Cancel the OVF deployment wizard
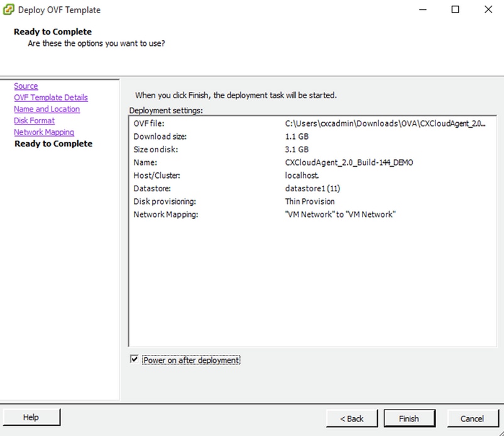 point(473,418)
